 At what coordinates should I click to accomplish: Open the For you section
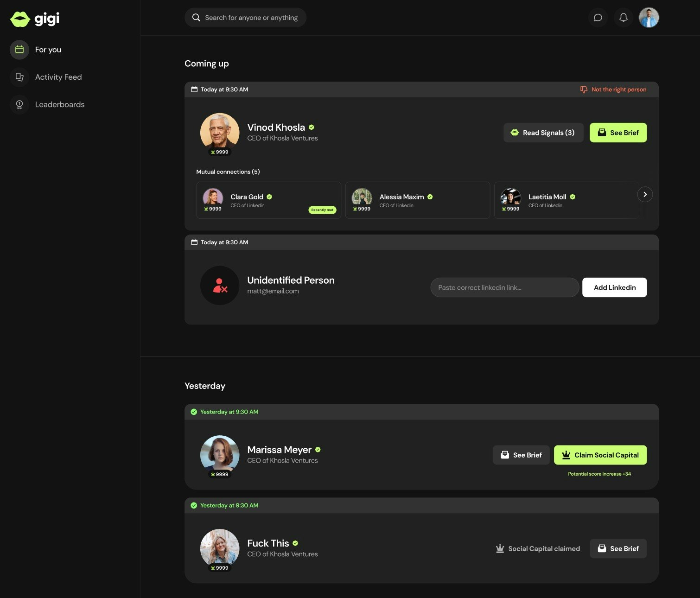pos(48,50)
